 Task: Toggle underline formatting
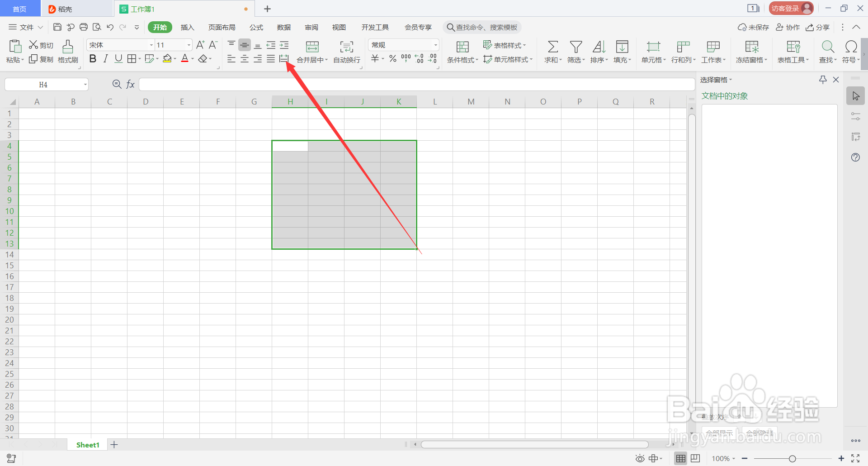(118, 59)
